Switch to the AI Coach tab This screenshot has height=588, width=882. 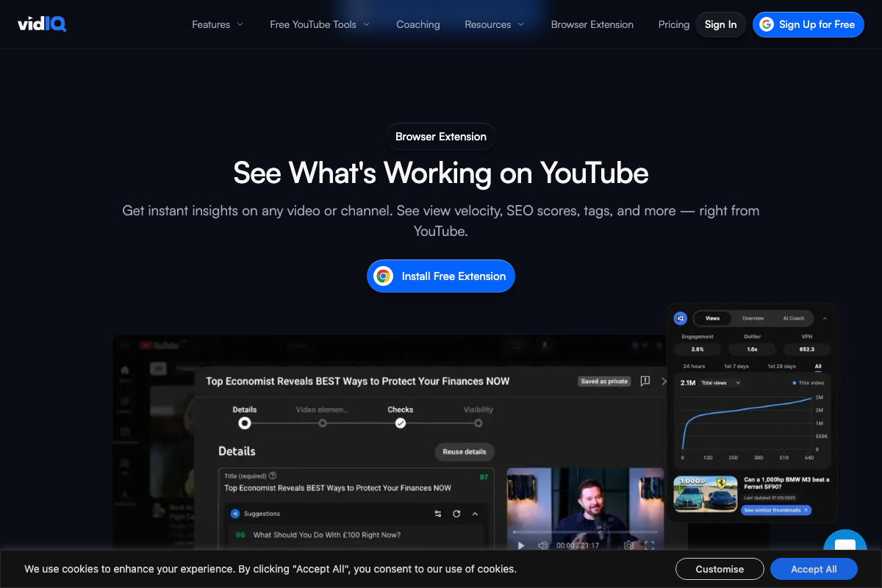(793, 318)
